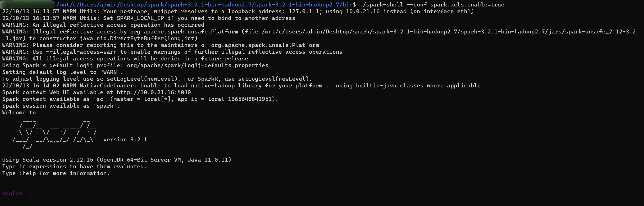The height and width of the screenshot is (206, 644).
Task: Click the "Welcome to" line
Action: 19,112
